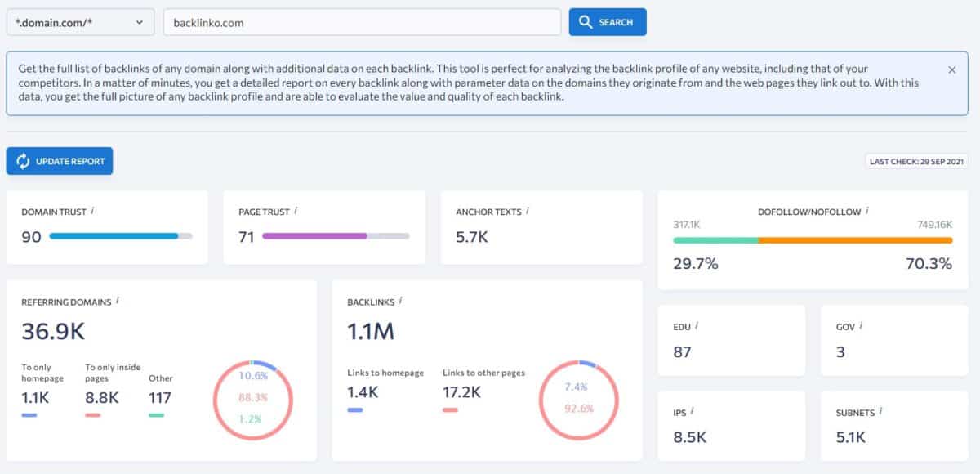980x474 pixels.
Task: Dismiss the blue info banner
Action: click(x=951, y=70)
